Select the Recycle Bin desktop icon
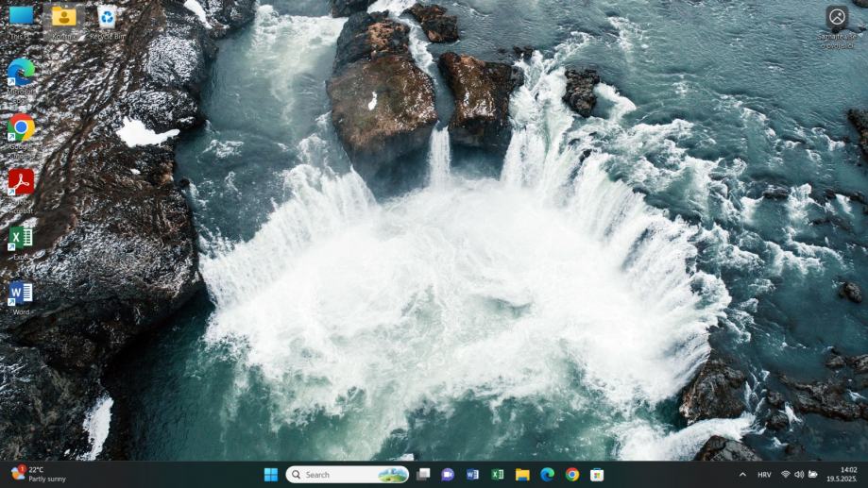868x488 pixels. [x=108, y=17]
